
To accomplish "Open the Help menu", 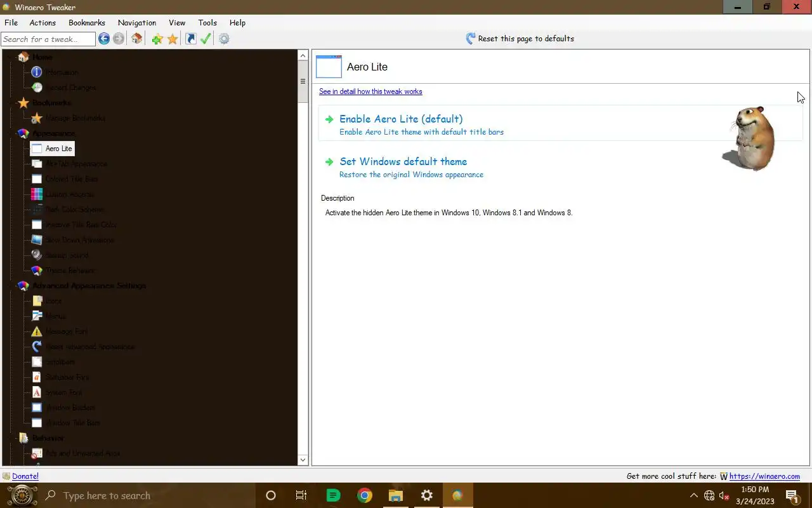I will click(x=237, y=22).
